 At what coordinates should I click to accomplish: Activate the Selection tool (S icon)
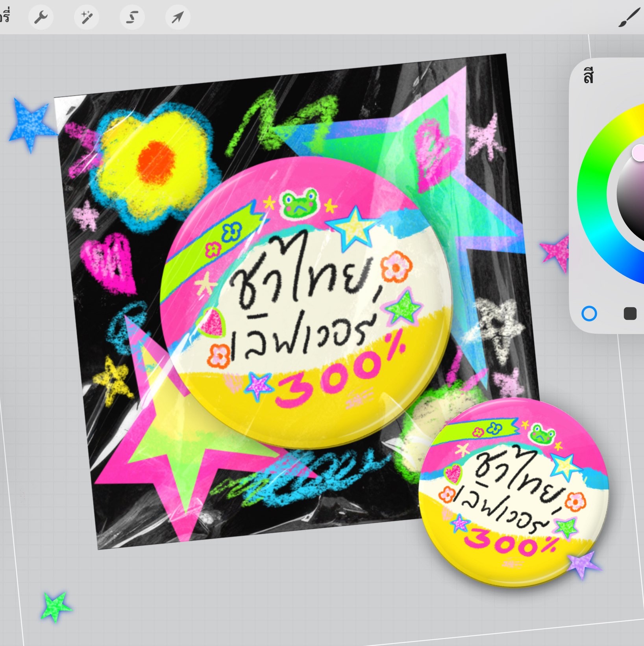coord(132,17)
